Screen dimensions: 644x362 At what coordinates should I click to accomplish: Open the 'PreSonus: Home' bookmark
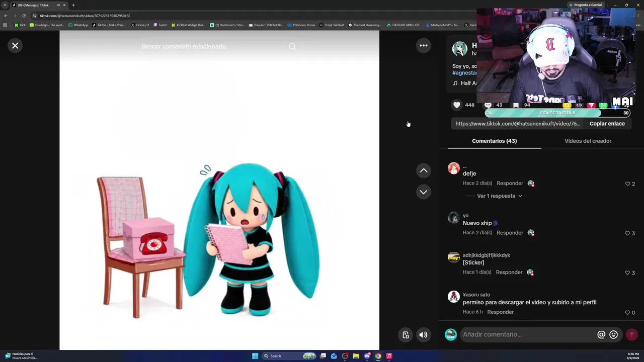point(301,25)
